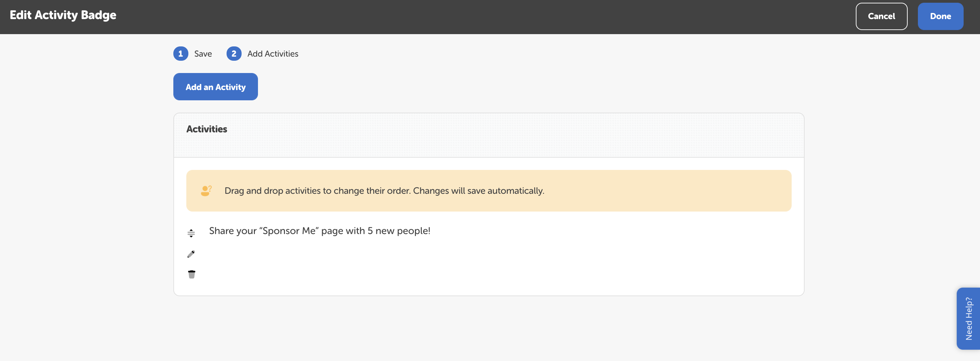Open the Need Help? side tab

coord(968,318)
